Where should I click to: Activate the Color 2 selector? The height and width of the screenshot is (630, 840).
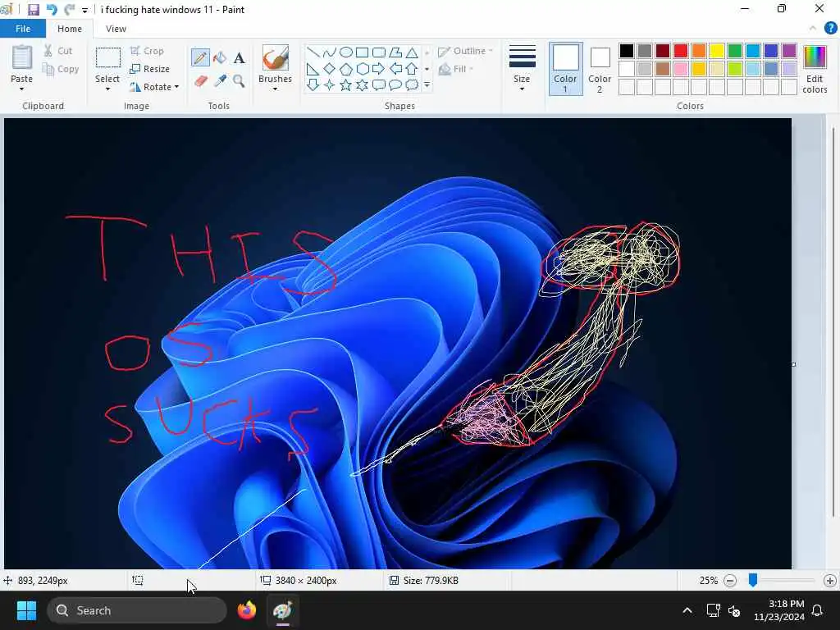pyautogui.click(x=600, y=69)
